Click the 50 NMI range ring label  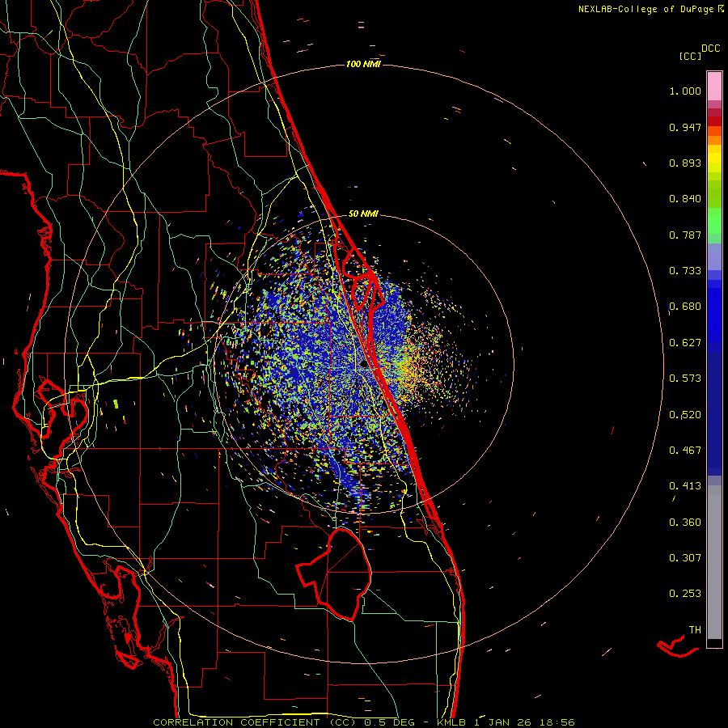point(363,214)
